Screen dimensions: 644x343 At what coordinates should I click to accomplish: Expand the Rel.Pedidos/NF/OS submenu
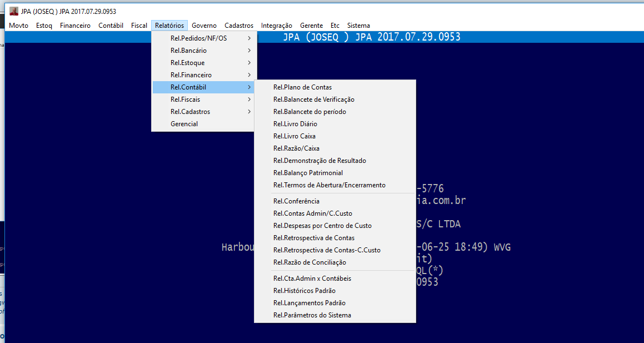click(x=203, y=38)
